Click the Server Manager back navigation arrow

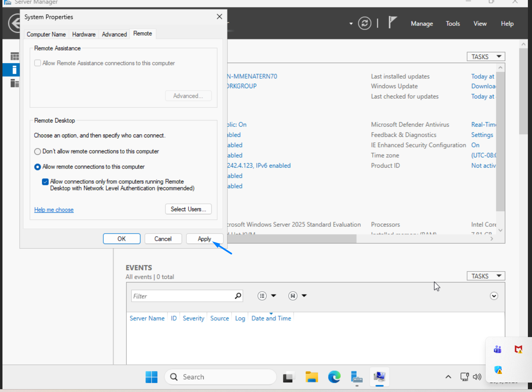tap(14, 23)
